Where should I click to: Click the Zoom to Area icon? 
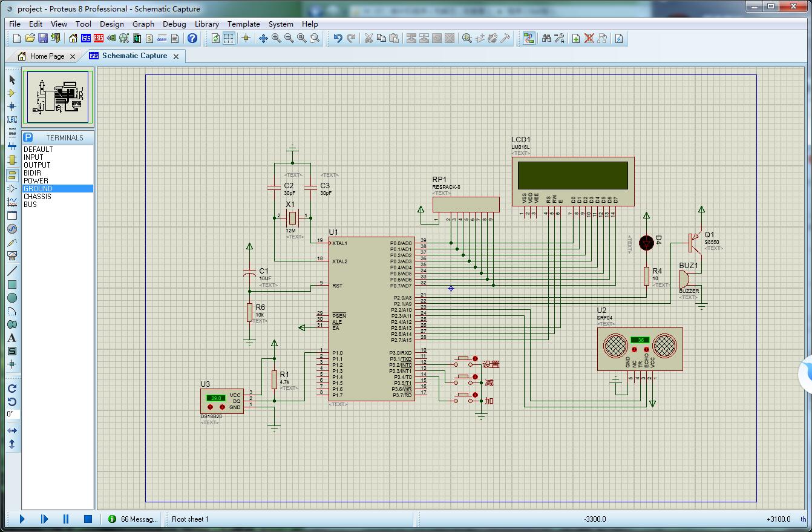315,38
